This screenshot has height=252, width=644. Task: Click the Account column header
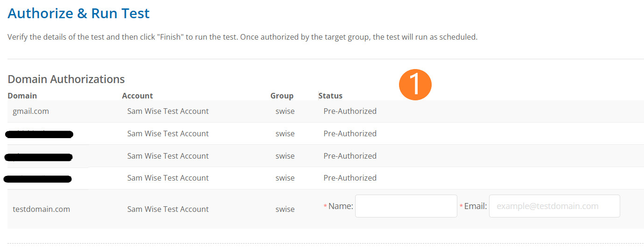tap(138, 96)
